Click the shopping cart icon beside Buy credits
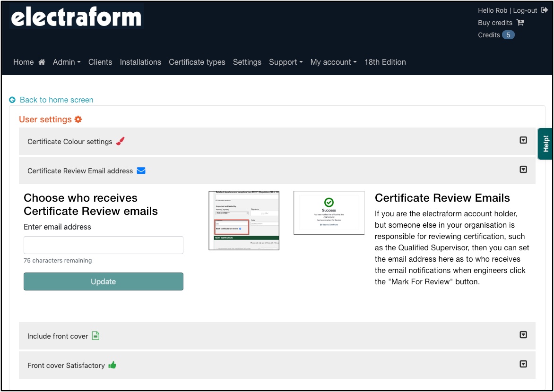 520,23
